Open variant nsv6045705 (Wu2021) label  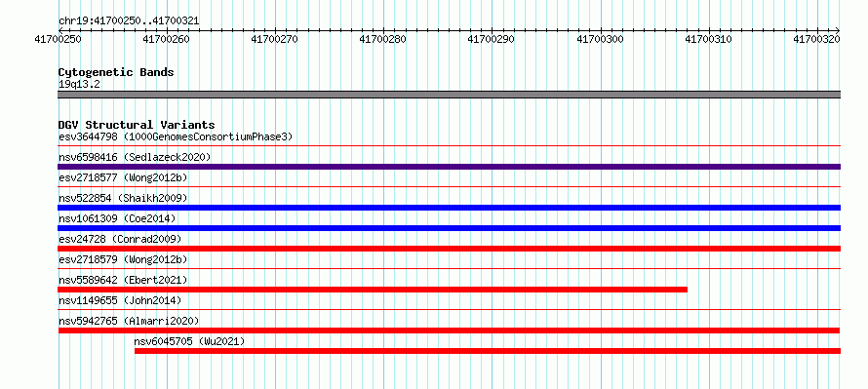pyautogui.click(x=189, y=341)
